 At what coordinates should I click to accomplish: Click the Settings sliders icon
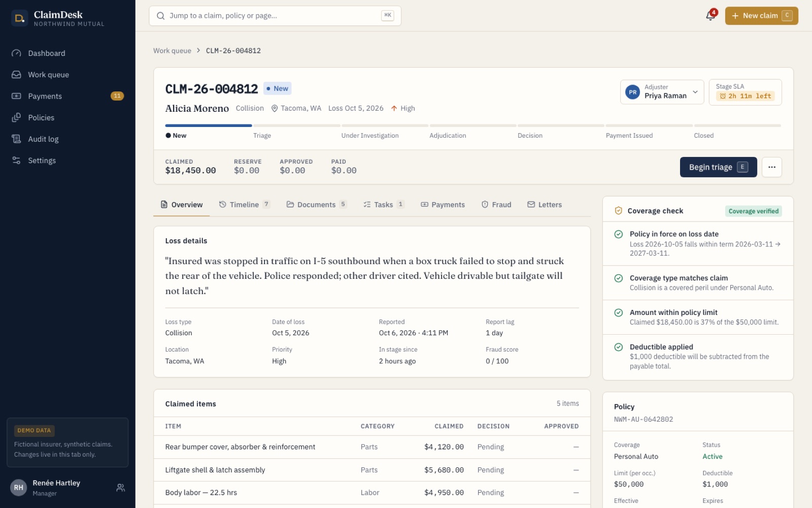tap(16, 161)
